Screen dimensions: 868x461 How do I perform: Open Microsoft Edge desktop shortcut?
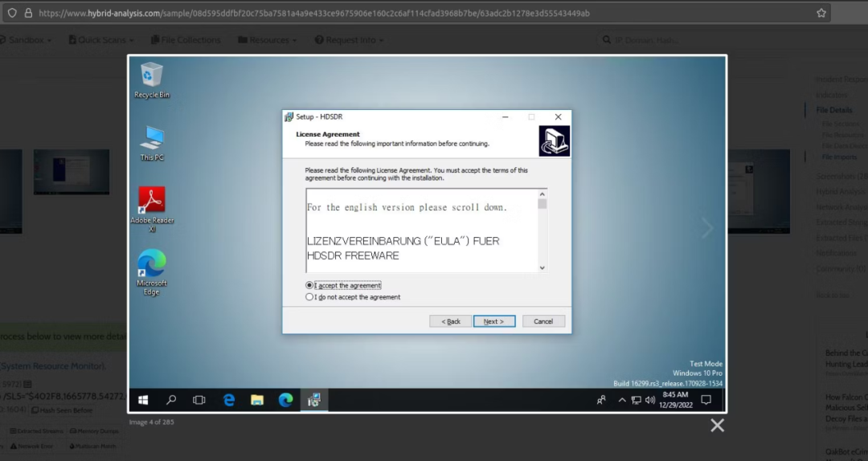click(152, 268)
